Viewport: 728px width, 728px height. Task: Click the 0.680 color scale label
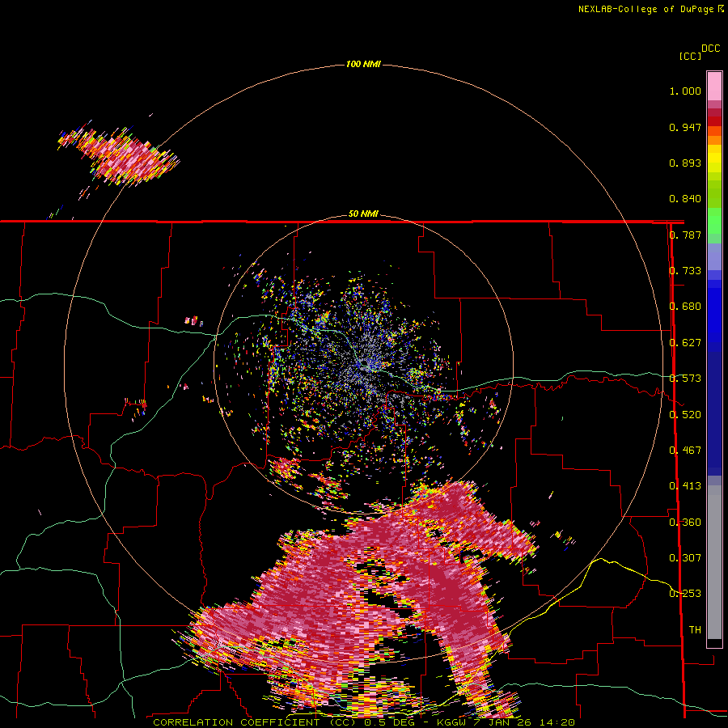point(685,307)
